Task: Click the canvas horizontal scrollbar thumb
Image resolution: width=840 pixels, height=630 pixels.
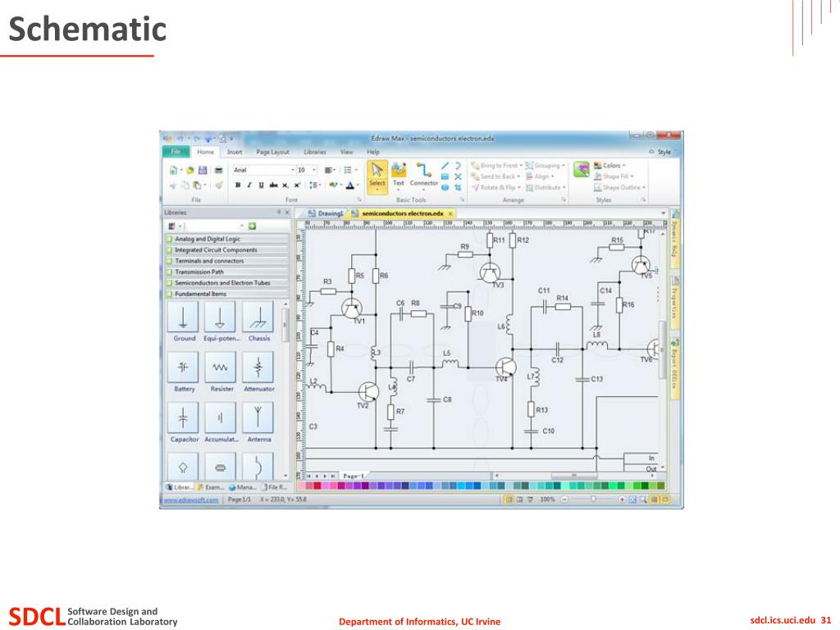Action: [x=573, y=475]
